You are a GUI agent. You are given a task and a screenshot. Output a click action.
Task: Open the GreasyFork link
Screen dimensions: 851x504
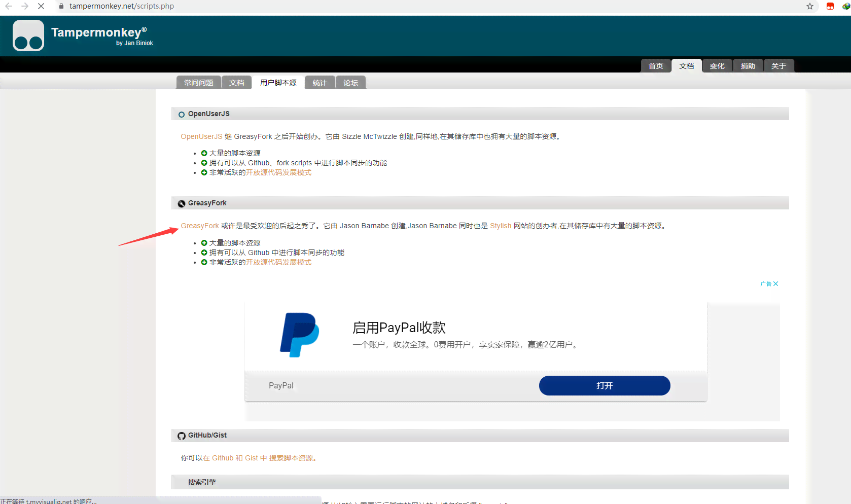pyautogui.click(x=200, y=226)
